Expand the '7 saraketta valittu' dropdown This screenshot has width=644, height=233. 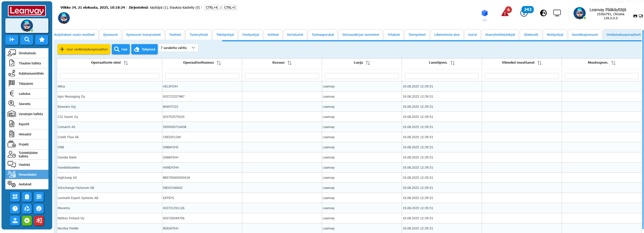click(178, 48)
